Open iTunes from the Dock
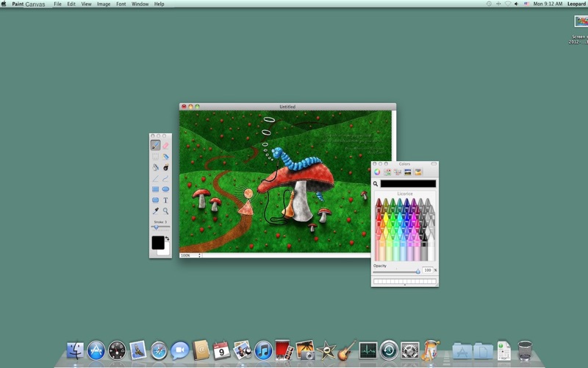 264,351
